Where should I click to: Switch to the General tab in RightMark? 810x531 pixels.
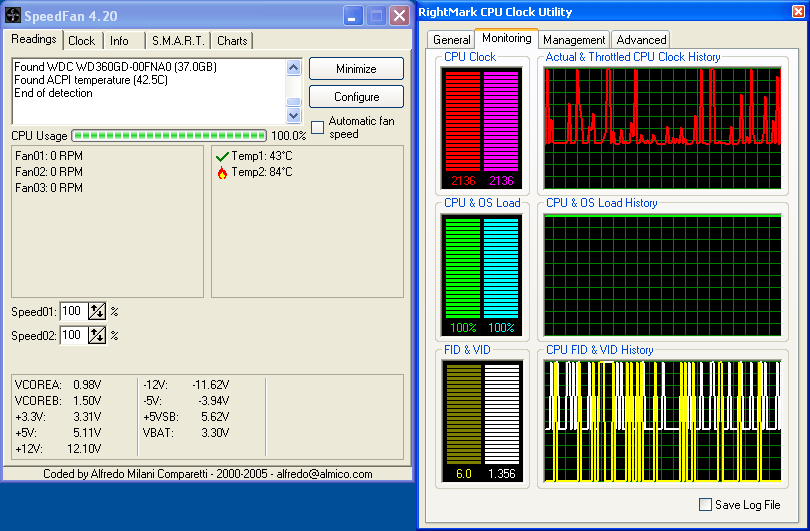(451, 40)
